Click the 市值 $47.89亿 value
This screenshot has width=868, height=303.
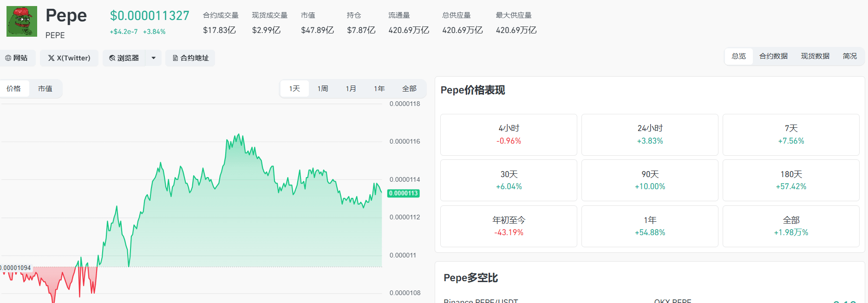[x=317, y=30]
